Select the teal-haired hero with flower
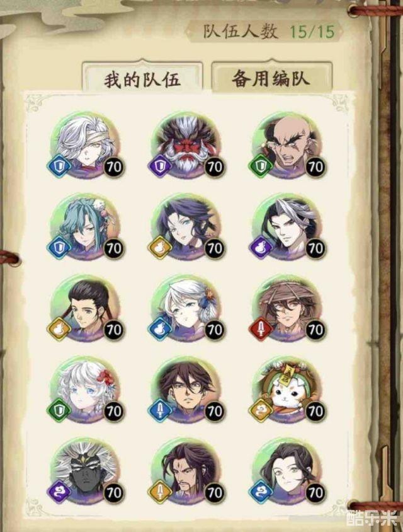The width and height of the screenshot is (403, 532). tap(86, 227)
